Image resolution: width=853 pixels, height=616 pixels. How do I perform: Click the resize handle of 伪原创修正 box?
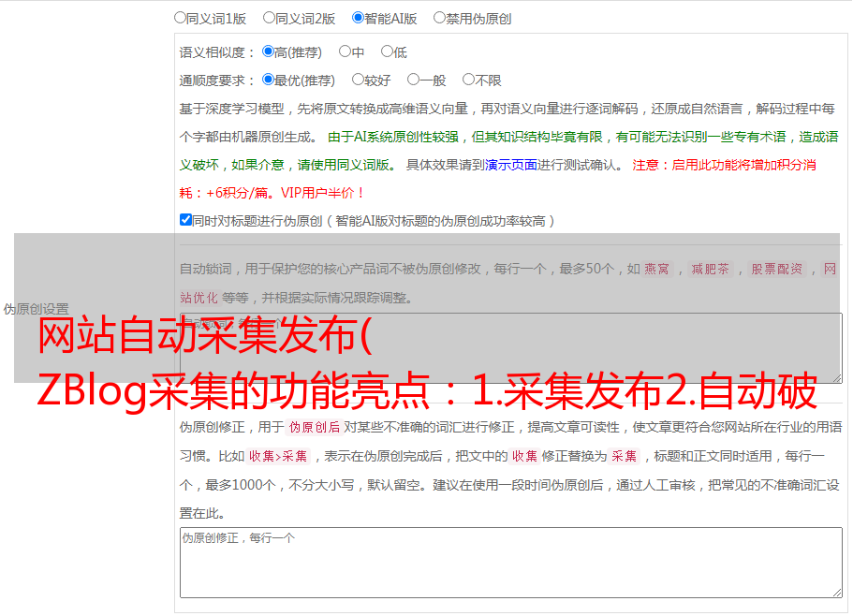[837, 593]
